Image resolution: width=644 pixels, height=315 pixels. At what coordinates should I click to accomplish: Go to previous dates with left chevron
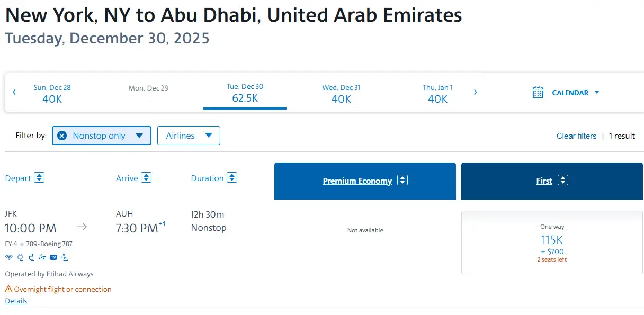point(14,92)
